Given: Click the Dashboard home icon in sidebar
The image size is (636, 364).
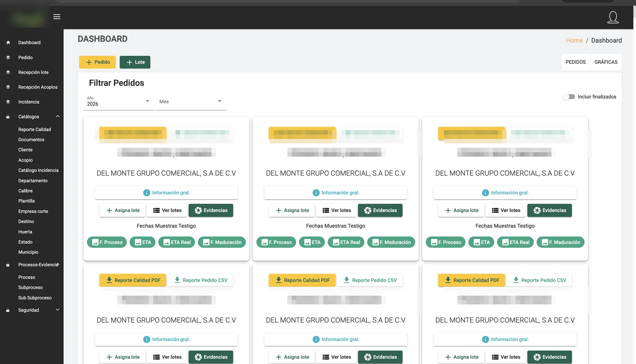Looking at the screenshot, I should (x=8, y=42).
